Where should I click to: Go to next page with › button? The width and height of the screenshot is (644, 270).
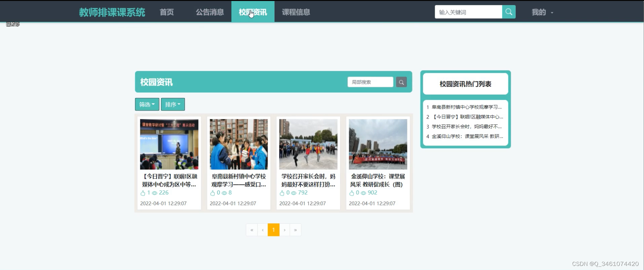pyautogui.click(x=285, y=230)
